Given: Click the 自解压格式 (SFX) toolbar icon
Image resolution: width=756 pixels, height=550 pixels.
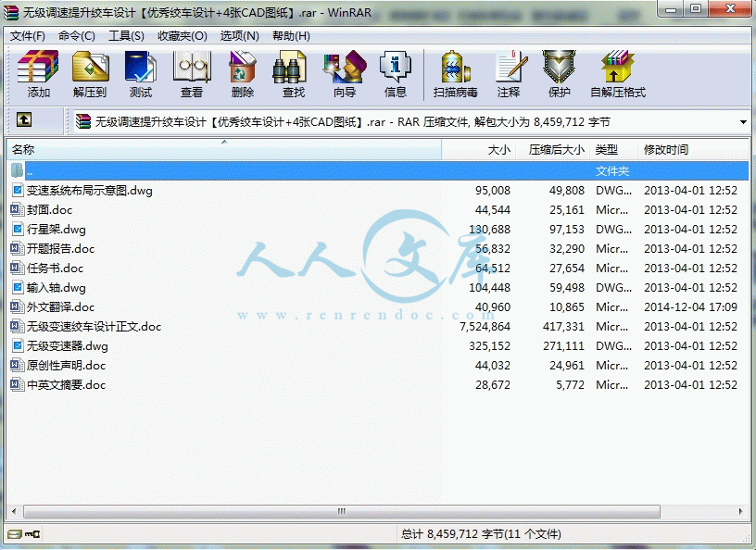Looking at the screenshot, I should [x=617, y=67].
